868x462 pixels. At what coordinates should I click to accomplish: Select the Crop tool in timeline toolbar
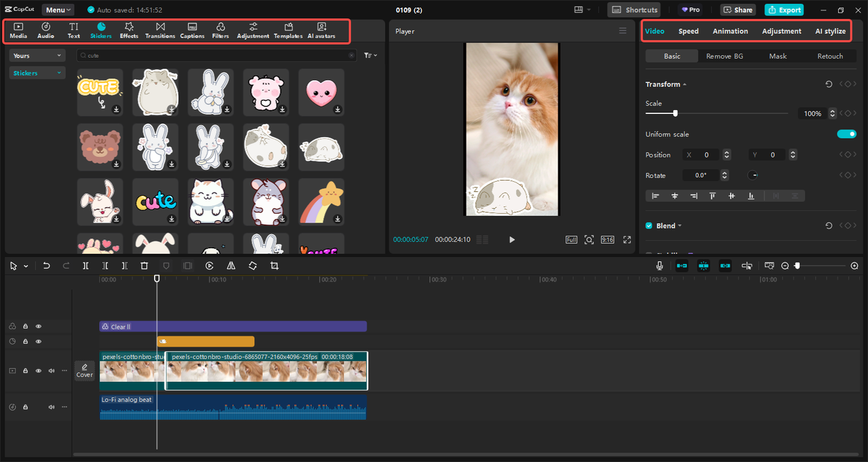coord(275,266)
